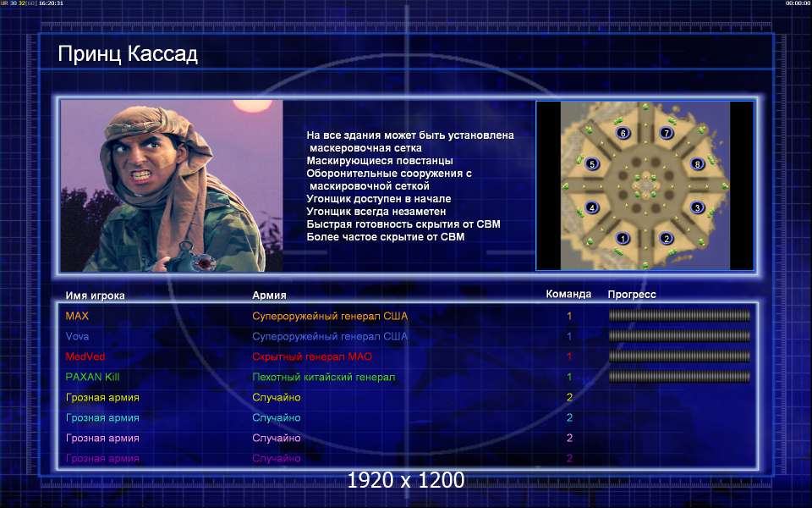
Task: Click the cyan "Случайно" army entry
Action: [x=277, y=417]
